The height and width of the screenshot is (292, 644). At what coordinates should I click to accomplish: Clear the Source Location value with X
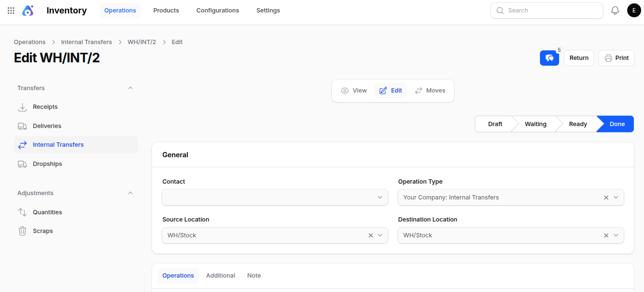(x=371, y=235)
